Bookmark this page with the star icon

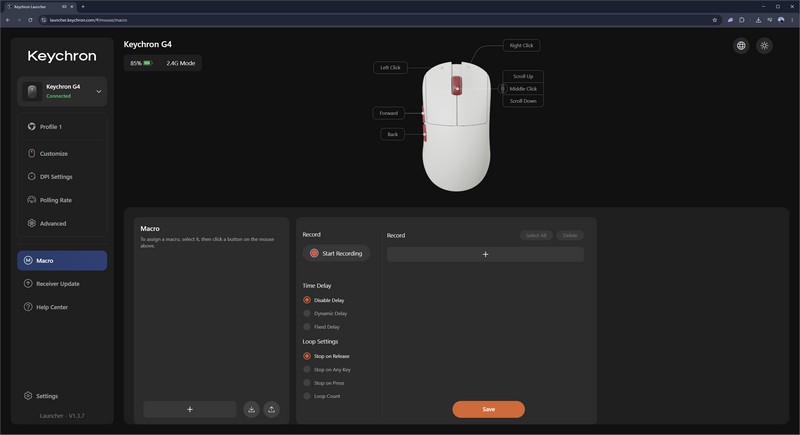[x=715, y=20]
